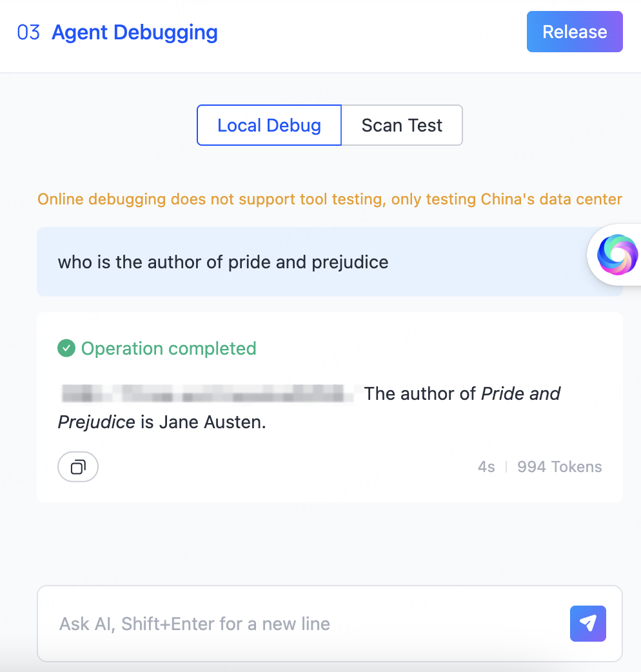Click the Release button
This screenshot has width=641, height=672.
coord(575,32)
